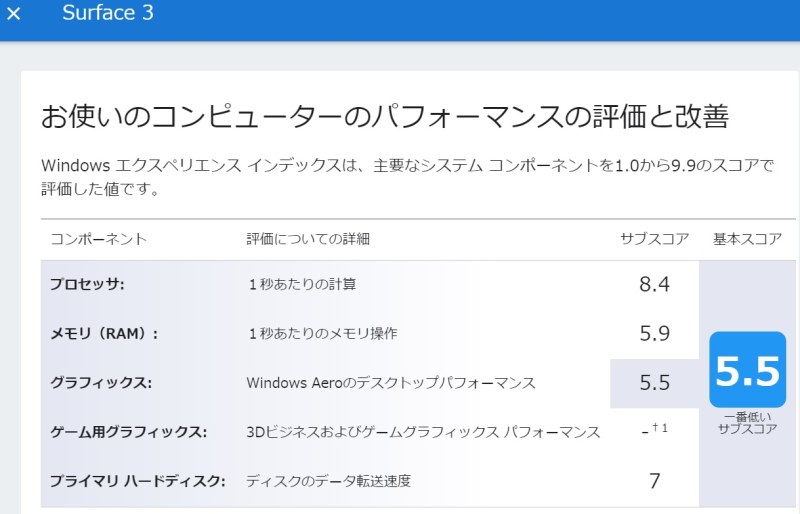Select the サブスコア column header
The image size is (800, 514).
(x=655, y=239)
